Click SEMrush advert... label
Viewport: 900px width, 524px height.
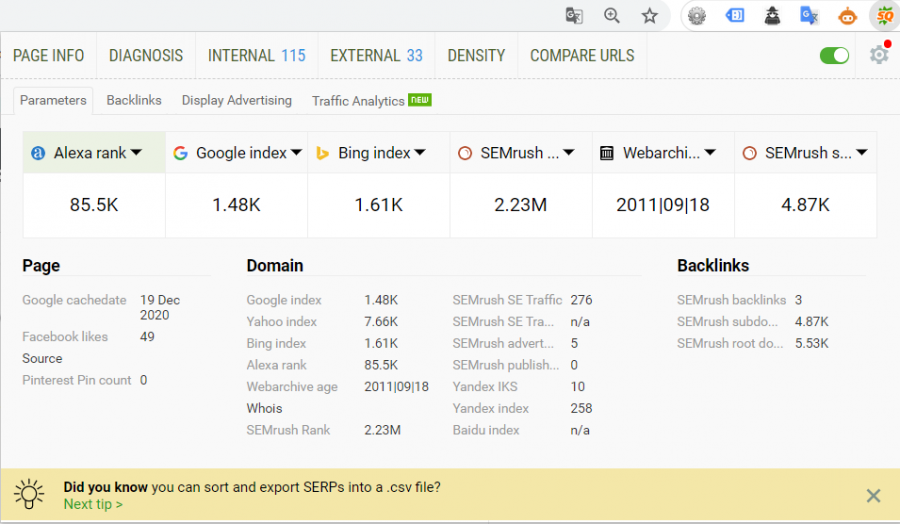503,344
